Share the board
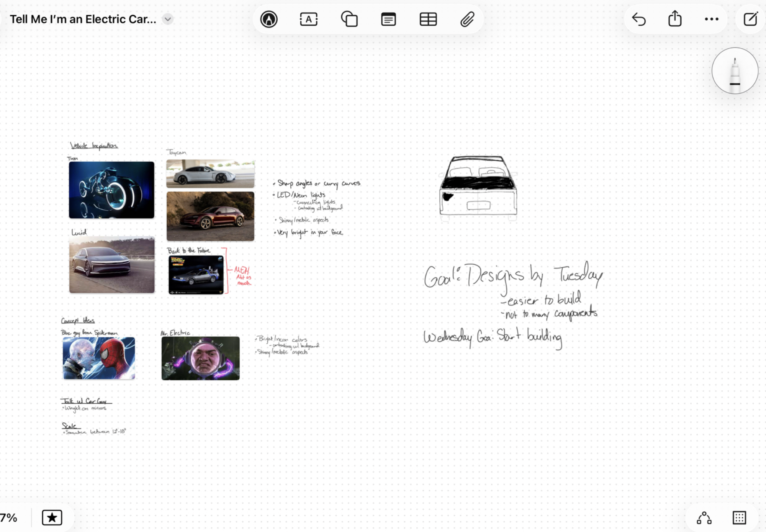The width and height of the screenshot is (766, 532). [x=675, y=19]
